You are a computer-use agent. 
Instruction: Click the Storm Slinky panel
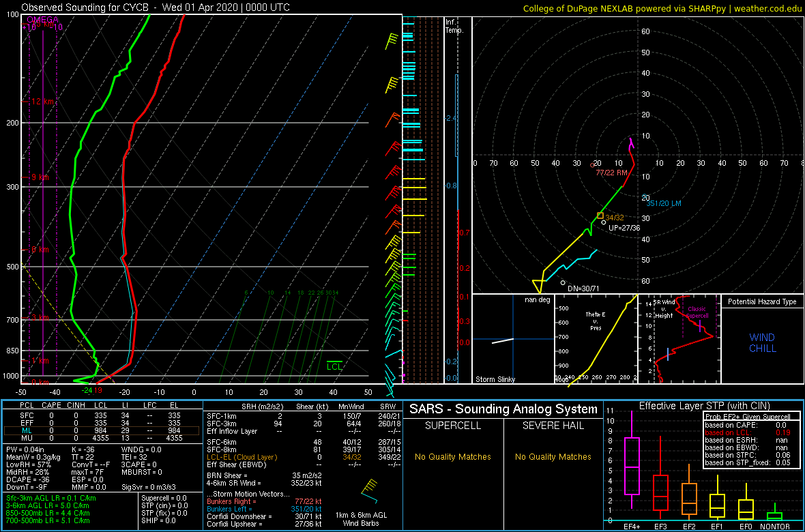513,339
